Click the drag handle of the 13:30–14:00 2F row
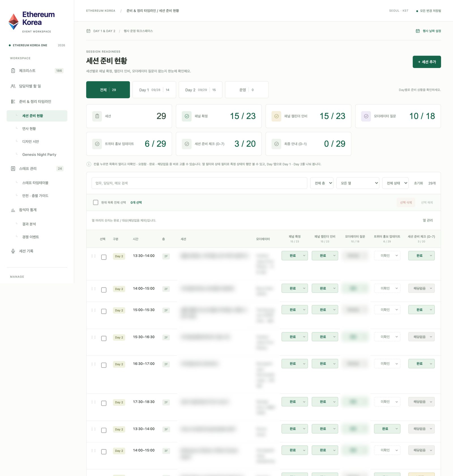This screenshot has height=476, width=453. point(93,256)
